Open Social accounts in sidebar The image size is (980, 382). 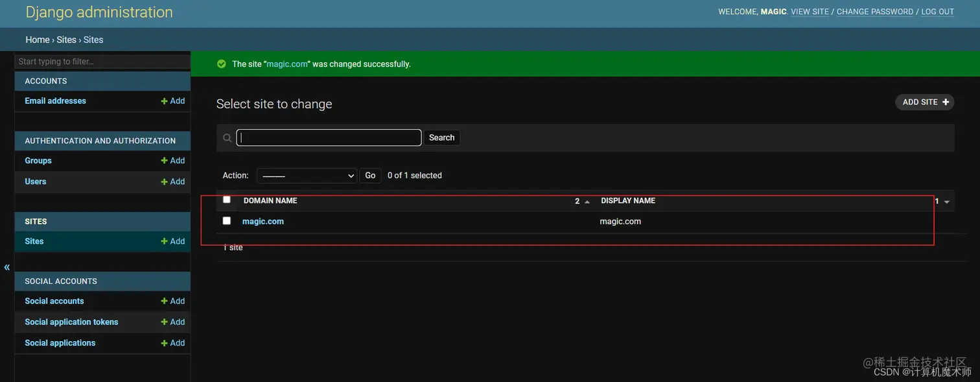(54, 301)
